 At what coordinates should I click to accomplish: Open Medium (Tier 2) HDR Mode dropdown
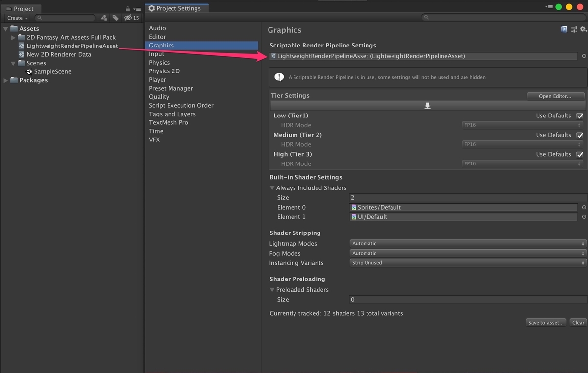coord(523,144)
